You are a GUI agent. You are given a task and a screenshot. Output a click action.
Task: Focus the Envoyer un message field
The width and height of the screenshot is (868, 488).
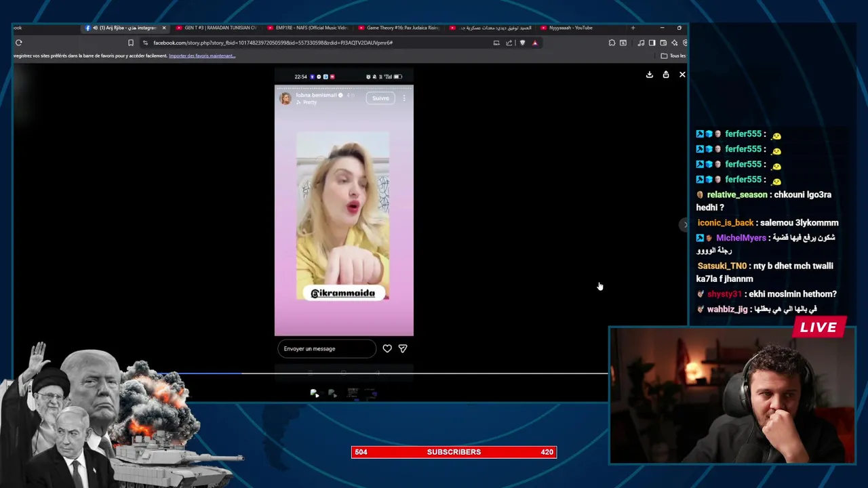[x=327, y=348]
